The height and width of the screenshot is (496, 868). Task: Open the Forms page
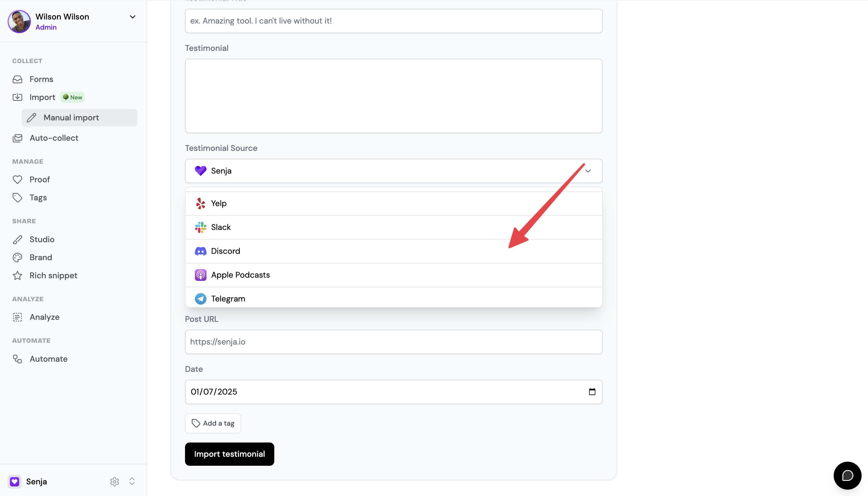coord(41,79)
